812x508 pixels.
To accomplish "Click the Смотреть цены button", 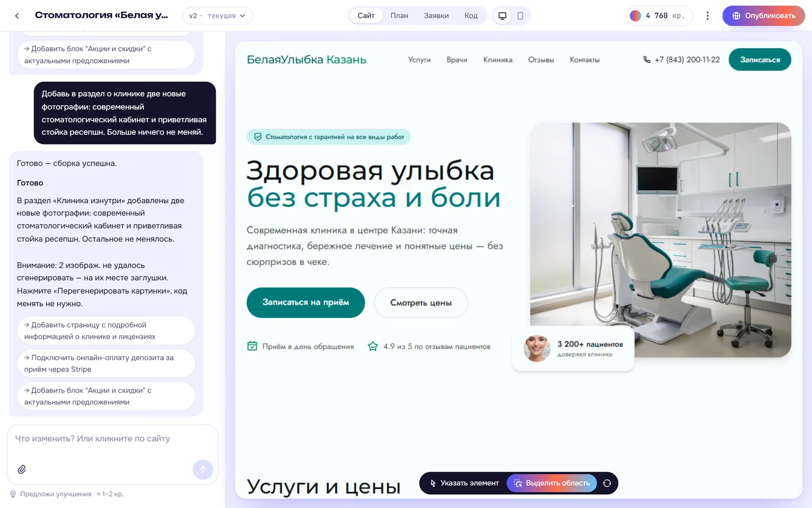I will [421, 303].
